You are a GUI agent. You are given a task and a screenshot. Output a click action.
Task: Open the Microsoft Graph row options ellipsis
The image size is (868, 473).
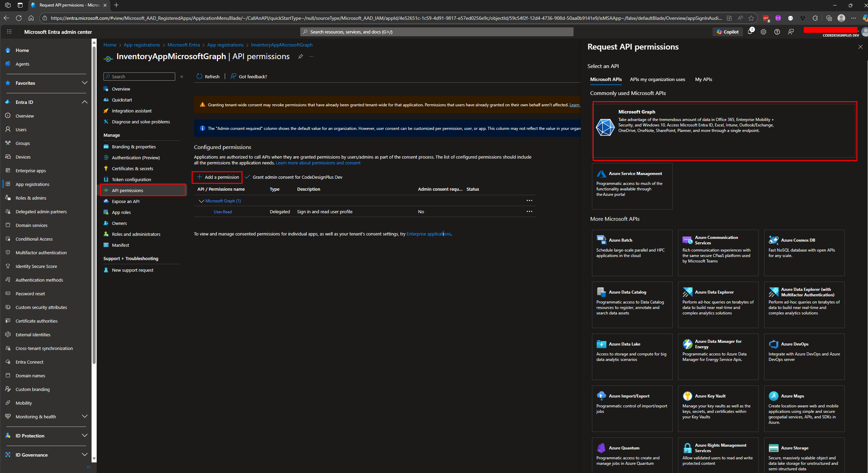529,201
